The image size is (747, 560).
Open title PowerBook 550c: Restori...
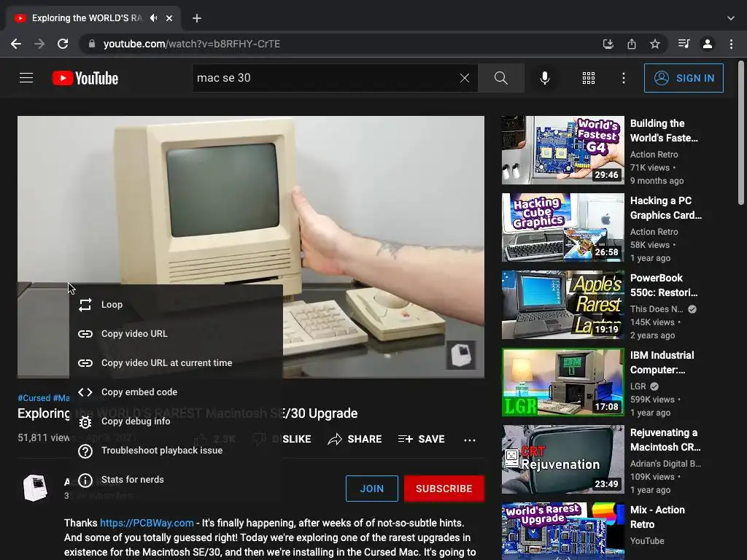(664, 285)
